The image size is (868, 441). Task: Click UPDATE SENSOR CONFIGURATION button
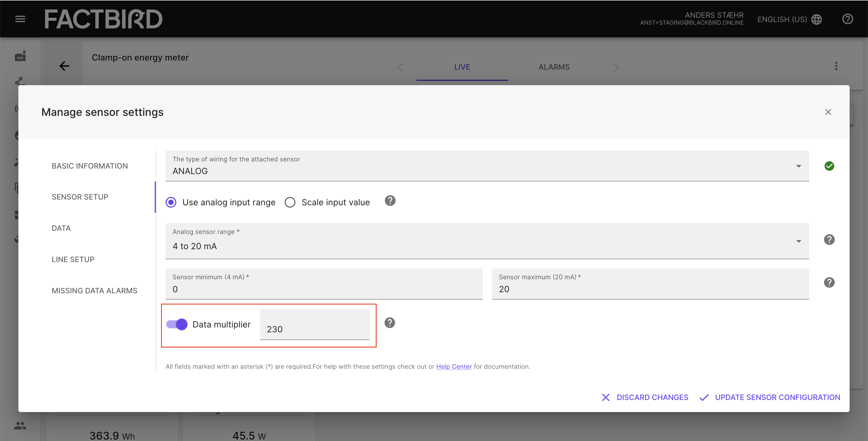pos(770,398)
